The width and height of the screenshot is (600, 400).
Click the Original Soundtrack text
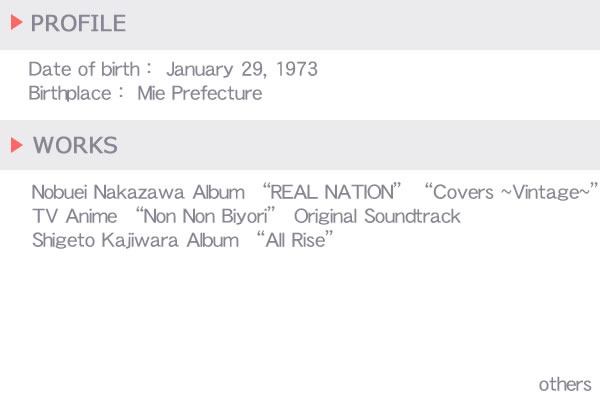coord(377,216)
